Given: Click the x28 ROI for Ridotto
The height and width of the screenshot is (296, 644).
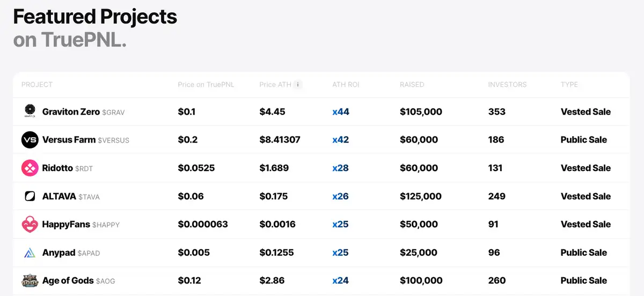Looking at the screenshot, I should pyautogui.click(x=340, y=168).
